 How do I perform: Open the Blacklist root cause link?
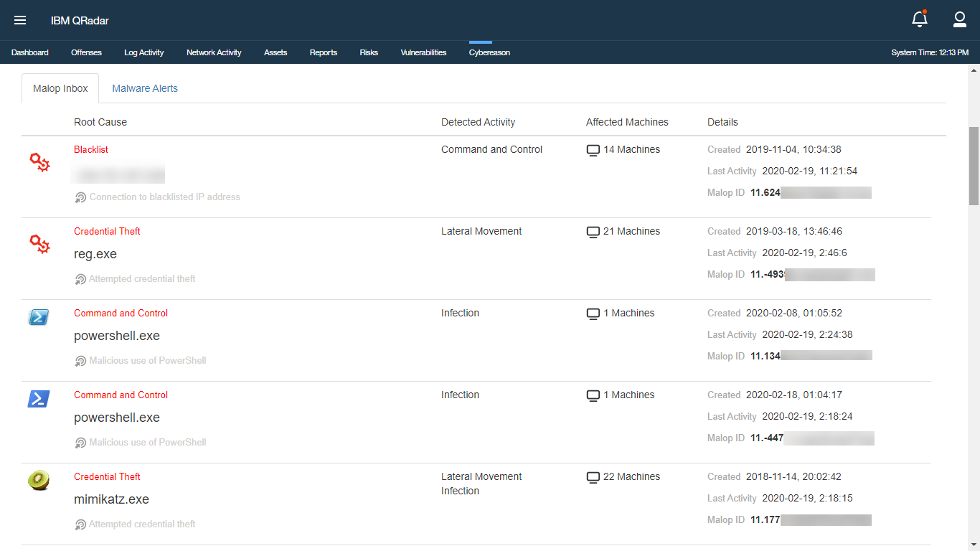(x=90, y=149)
